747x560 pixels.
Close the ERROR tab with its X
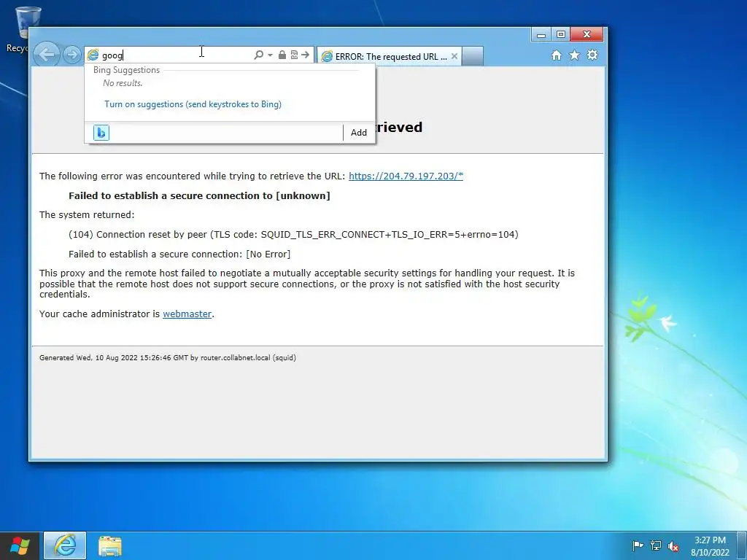454,56
